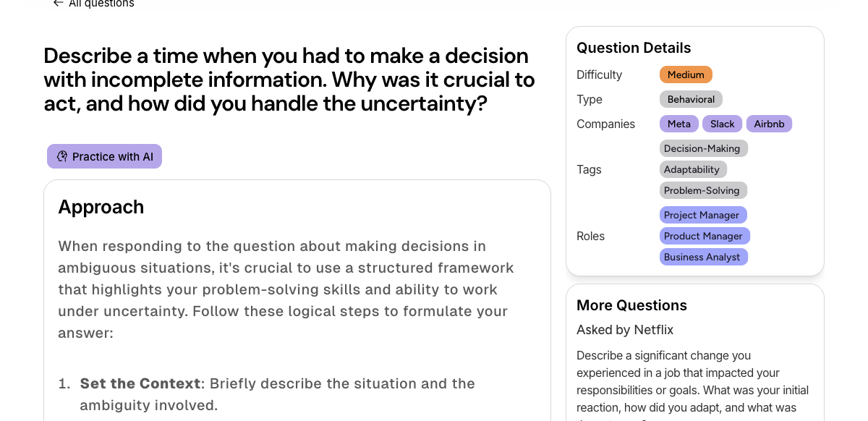The image size is (868, 421).
Task: Click the Product Manager role badge
Action: click(x=705, y=236)
